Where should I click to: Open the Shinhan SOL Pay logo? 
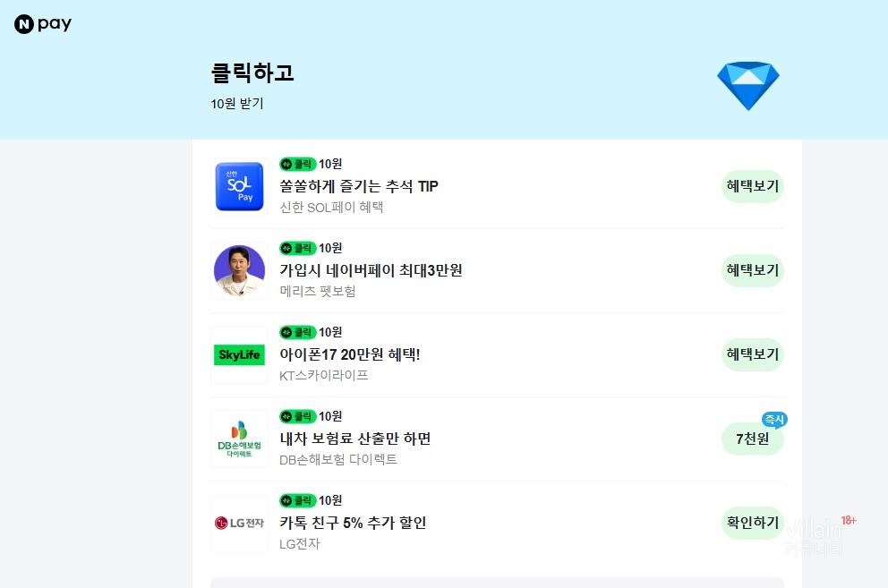click(x=239, y=186)
